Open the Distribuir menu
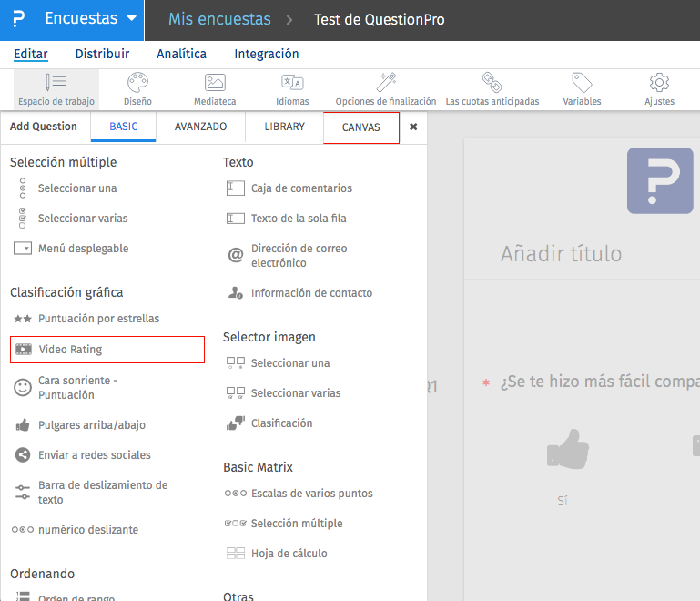The width and height of the screenshot is (700, 601). [102, 54]
